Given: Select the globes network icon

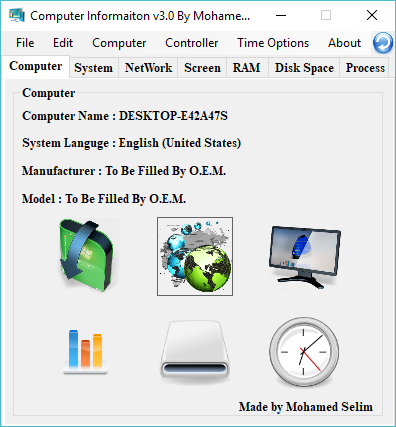Looking at the screenshot, I should click(x=195, y=256).
